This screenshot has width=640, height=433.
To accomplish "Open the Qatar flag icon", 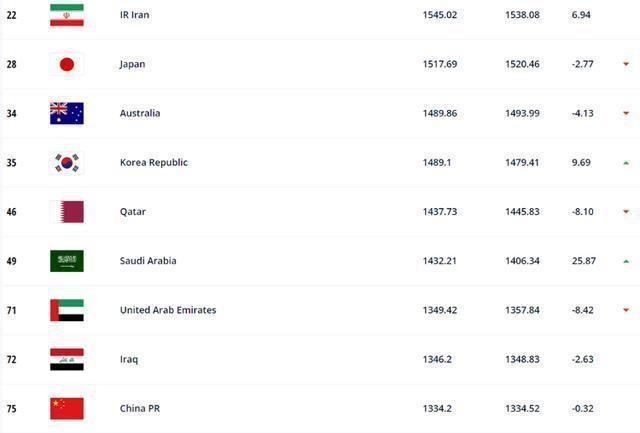I will (67, 212).
